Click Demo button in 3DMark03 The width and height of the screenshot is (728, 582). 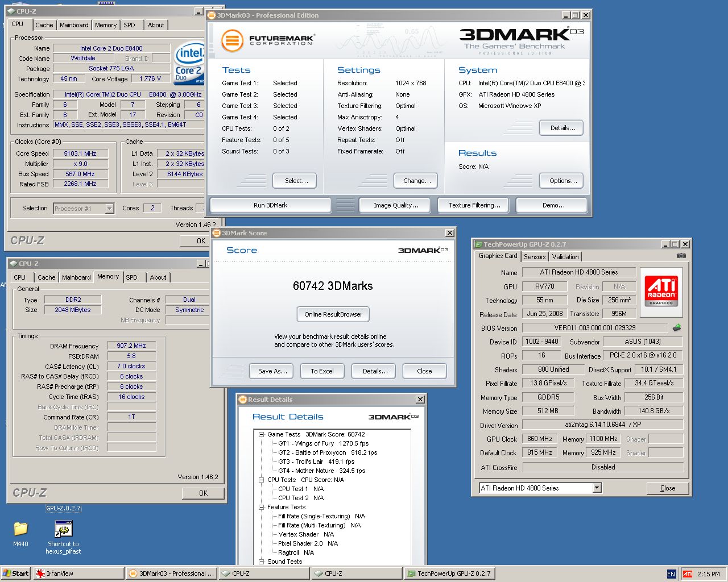click(553, 205)
